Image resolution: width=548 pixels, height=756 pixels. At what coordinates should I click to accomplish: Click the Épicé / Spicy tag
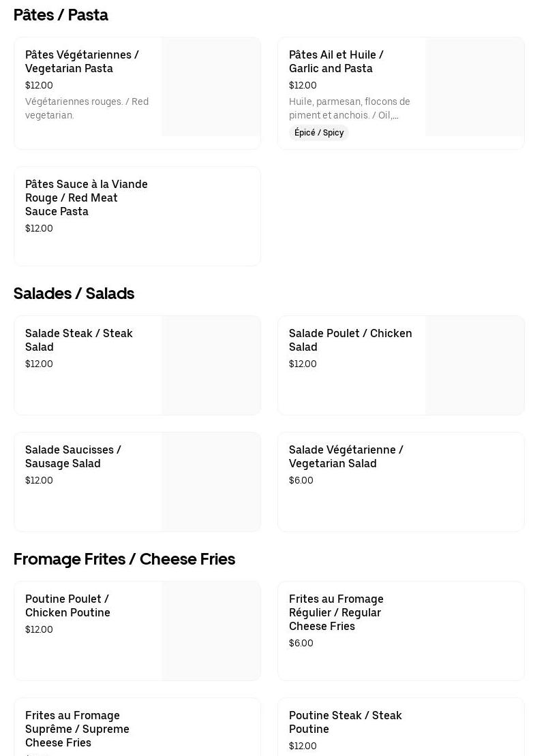click(319, 133)
